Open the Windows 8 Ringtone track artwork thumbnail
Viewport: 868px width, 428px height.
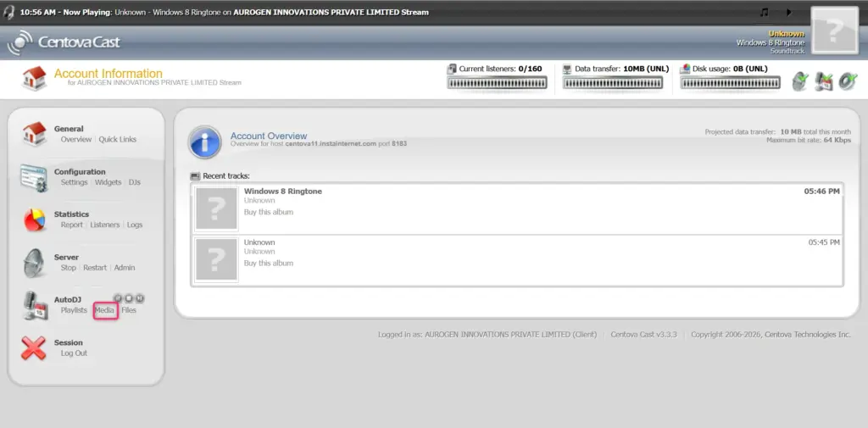tap(216, 208)
